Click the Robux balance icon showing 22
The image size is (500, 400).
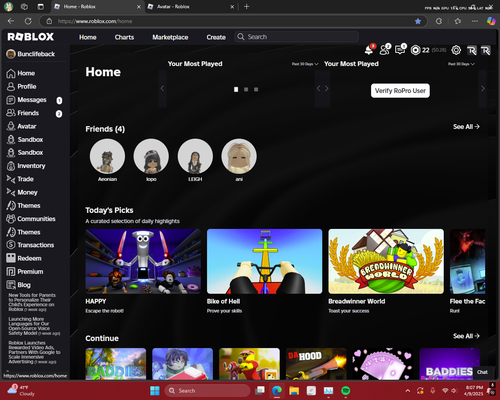(415, 50)
